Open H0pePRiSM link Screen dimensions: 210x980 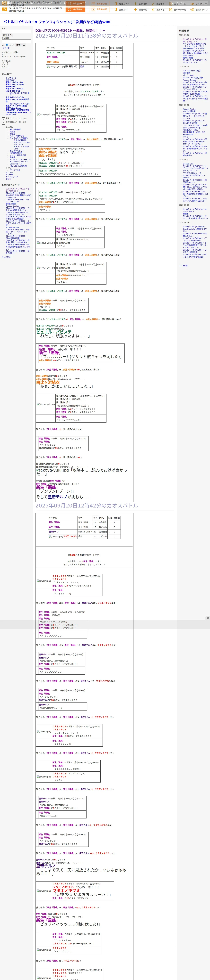click(x=188, y=135)
